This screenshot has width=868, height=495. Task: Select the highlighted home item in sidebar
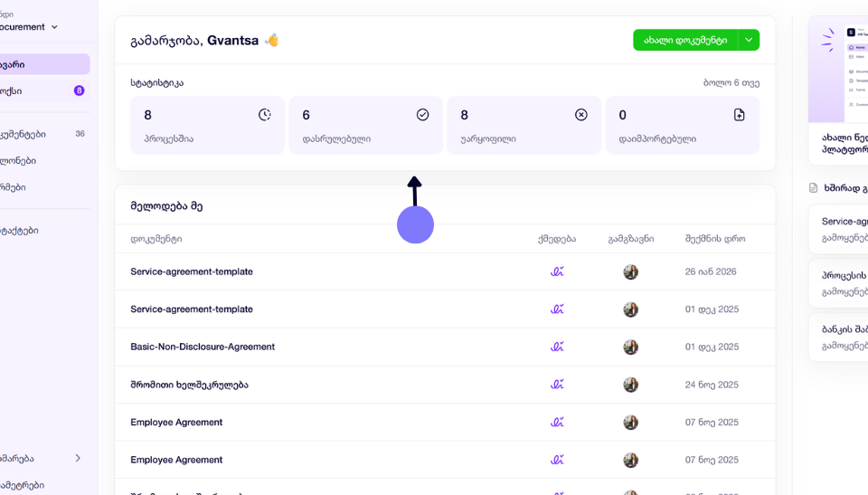pos(44,64)
